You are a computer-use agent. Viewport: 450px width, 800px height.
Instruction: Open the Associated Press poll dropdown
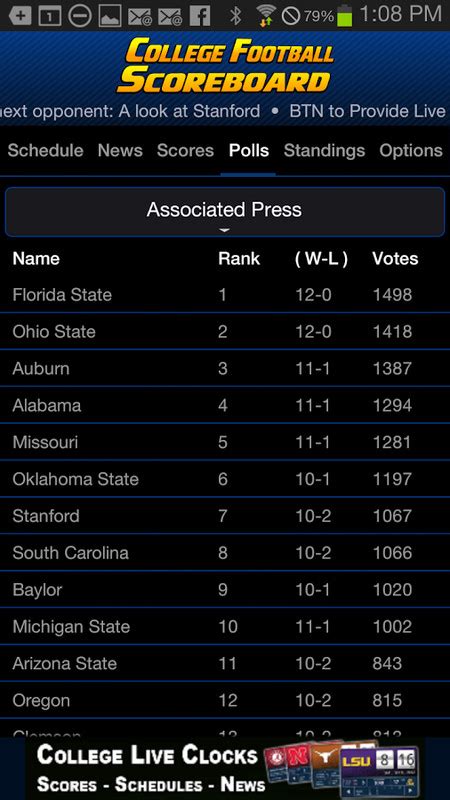tap(224, 212)
